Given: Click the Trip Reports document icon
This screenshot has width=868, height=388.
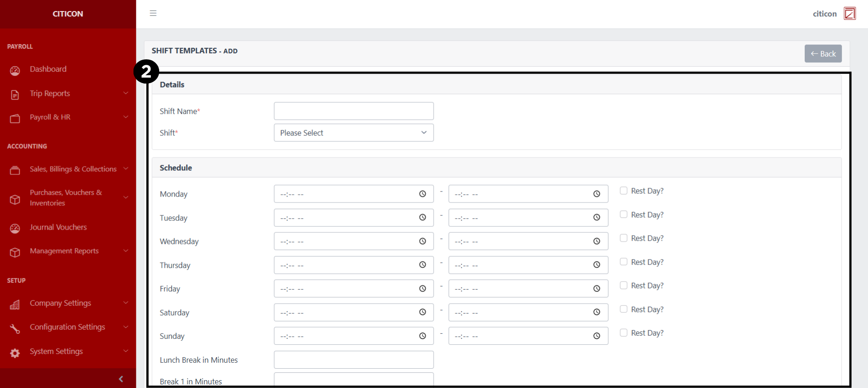Looking at the screenshot, I should [15, 95].
